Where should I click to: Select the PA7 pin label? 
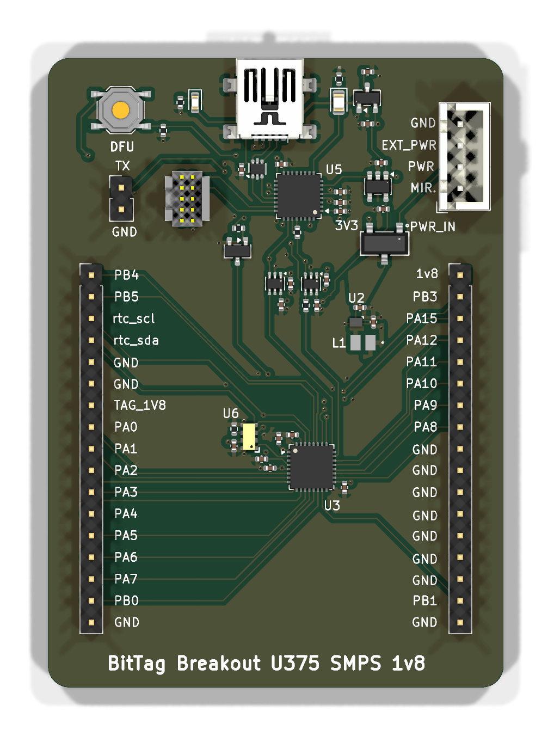click(126, 579)
